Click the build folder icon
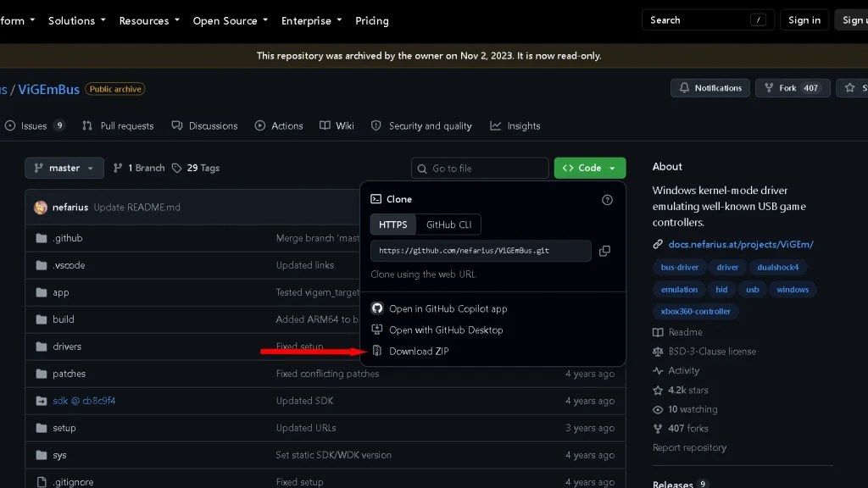This screenshot has height=488, width=868. pos(41,319)
